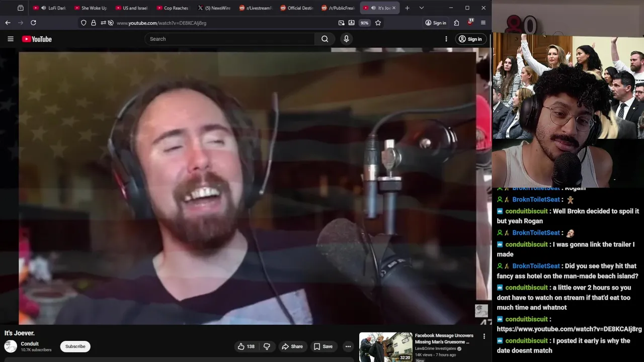Click channel watermark in video corner
This screenshot has height=362, width=644.
click(x=481, y=310)
